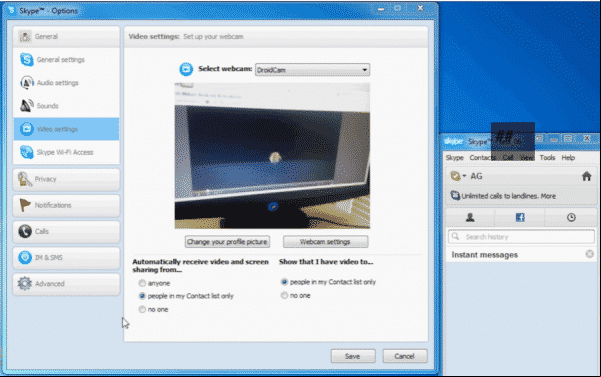Choose 'no one' under automatically receive video

142,309
